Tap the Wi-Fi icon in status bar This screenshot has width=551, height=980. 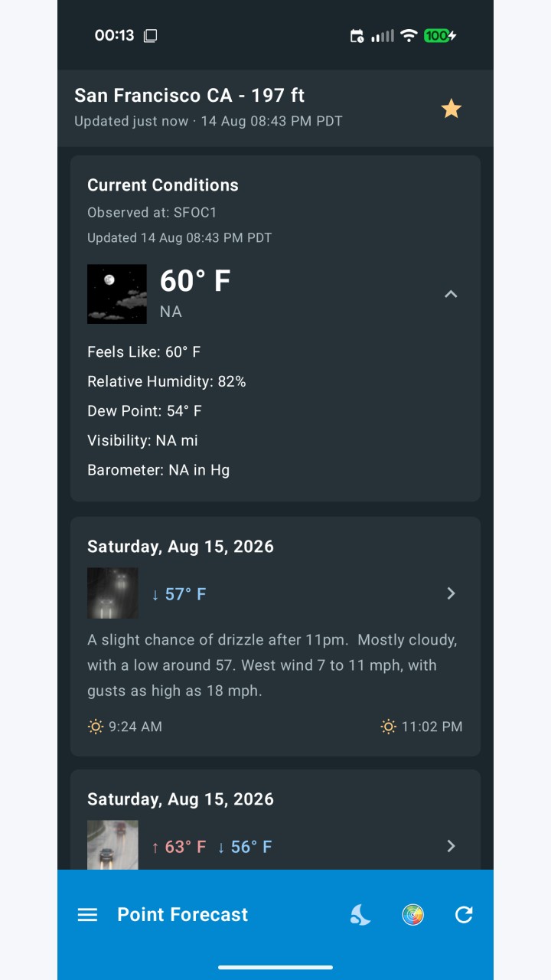(409, 35)
